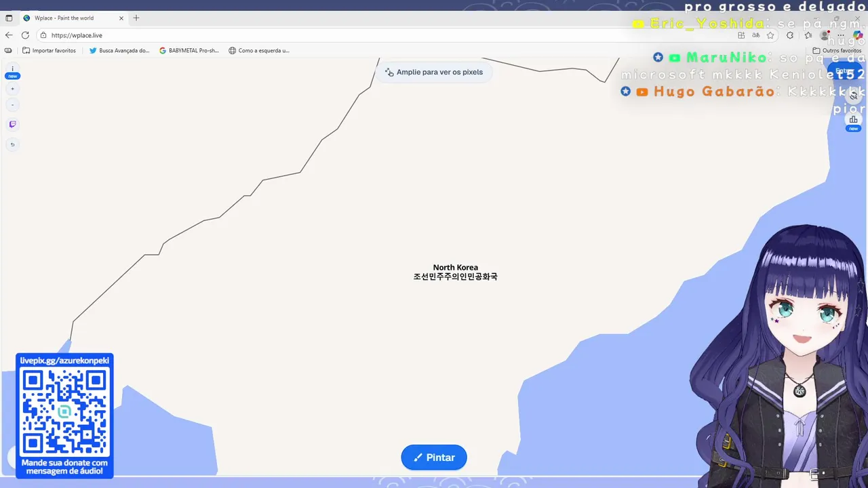
Task: Open the Copilot sidebar icon
Action: tap(858, 35)
